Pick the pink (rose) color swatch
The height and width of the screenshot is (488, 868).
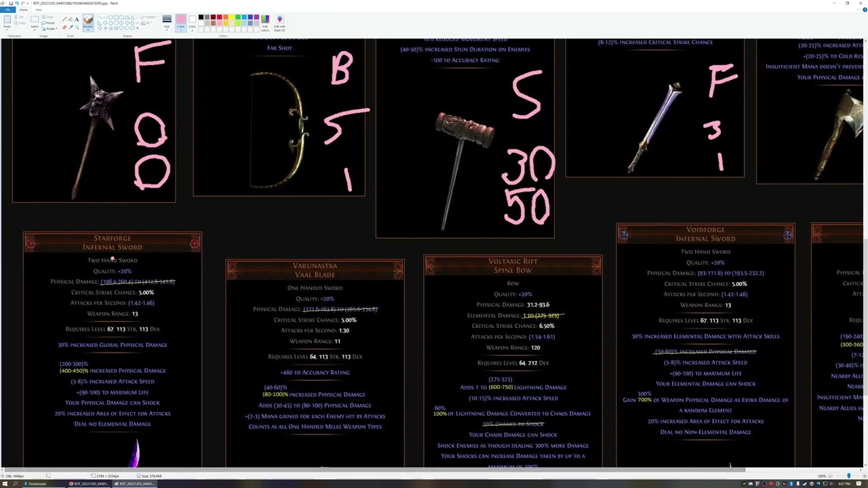click(x=219, y=23)
